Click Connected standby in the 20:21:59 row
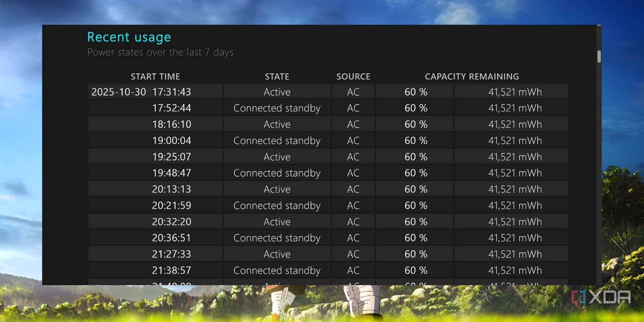Viewport: 644px width, 322px height. tap(277, 205)
